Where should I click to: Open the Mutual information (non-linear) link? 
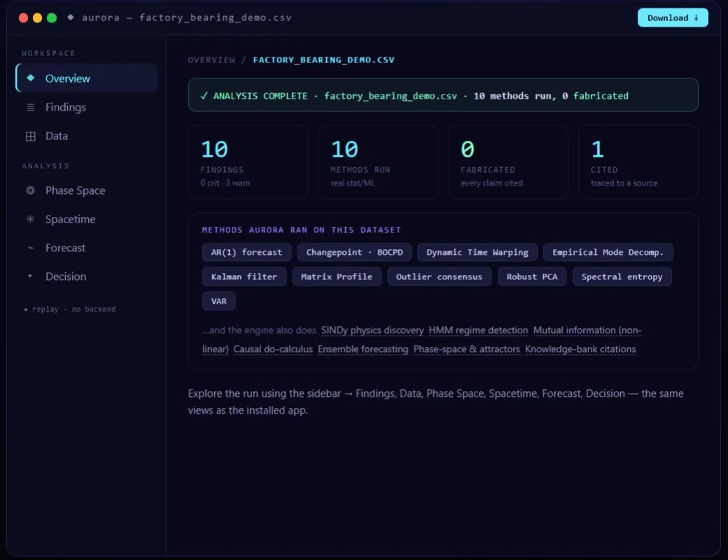pyautogui.click(x=587, y=330)
